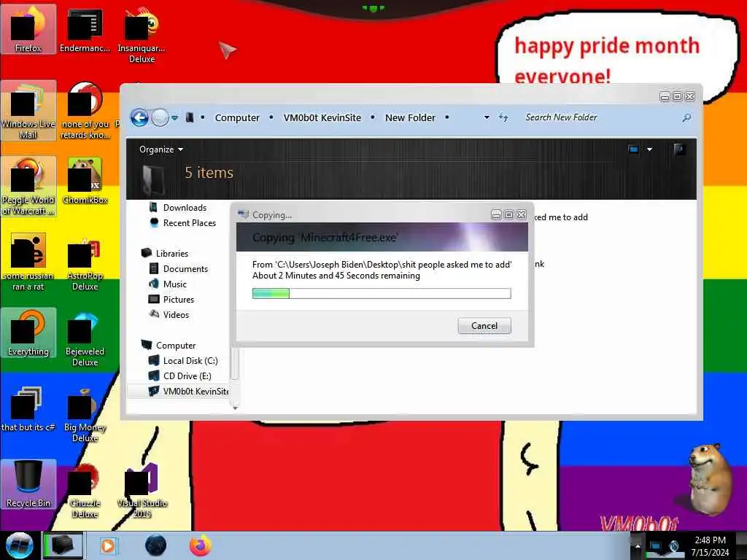
Task: Launch Bejeweled Deluxe desktop icon
Action: 85,338
